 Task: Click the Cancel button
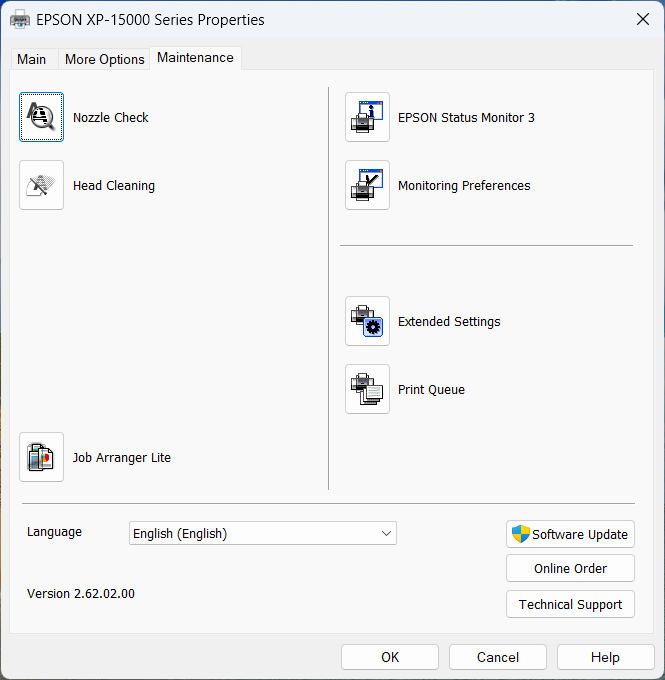pos(498,657)
